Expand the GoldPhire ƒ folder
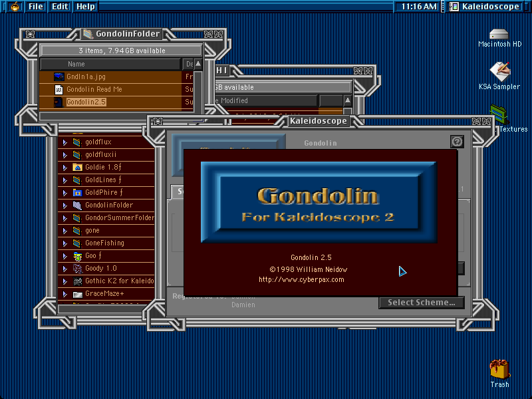The width and height of the screenshot is (532, 399). (x=65, y=193)
